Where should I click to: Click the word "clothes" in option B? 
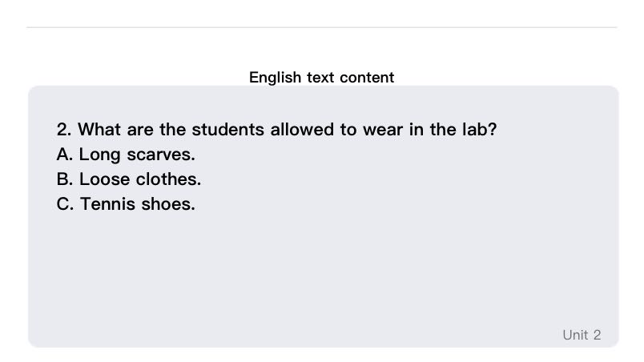pyautogui.click(x=168, y=179)
